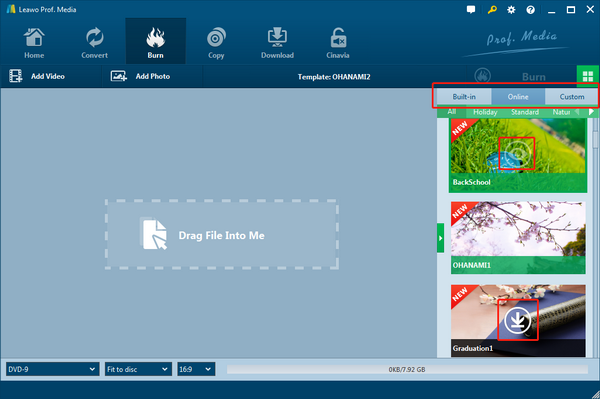Switch to the Convert module
The width and height of the screenshot is (600, 399).
click(x=95, y=43)
